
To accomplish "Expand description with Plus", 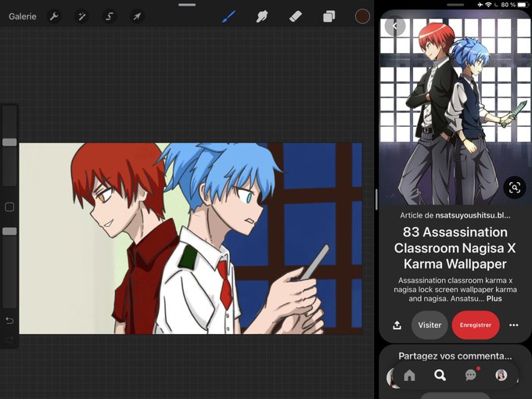I will 494,299.
